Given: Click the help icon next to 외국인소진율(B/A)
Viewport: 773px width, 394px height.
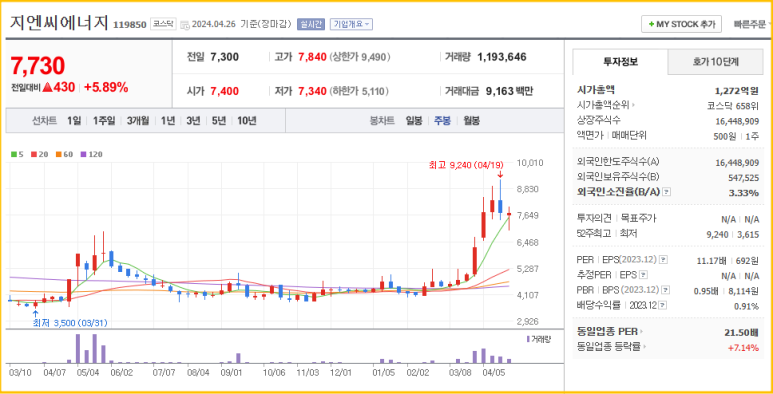Looking at the screenshot, I should (x=666, y=192).
